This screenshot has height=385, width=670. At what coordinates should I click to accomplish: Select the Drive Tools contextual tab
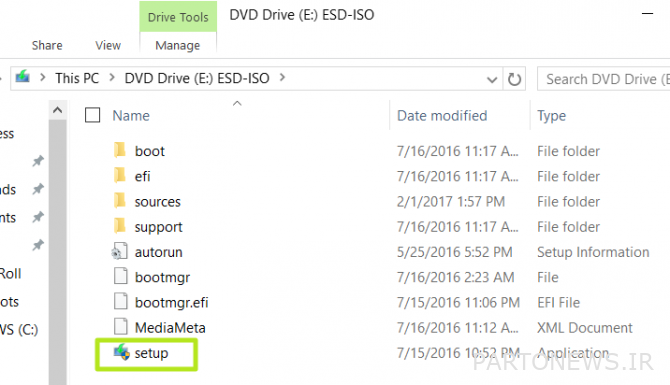[178, 17]
